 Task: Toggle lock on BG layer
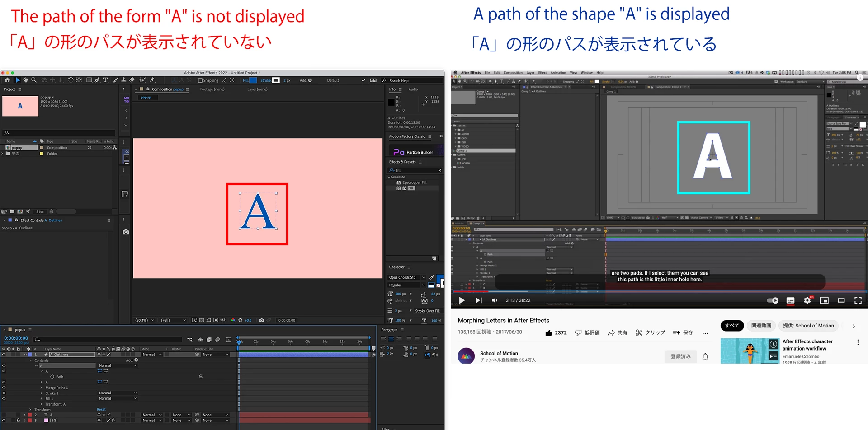pyautogui.click(x=18, y=420)
